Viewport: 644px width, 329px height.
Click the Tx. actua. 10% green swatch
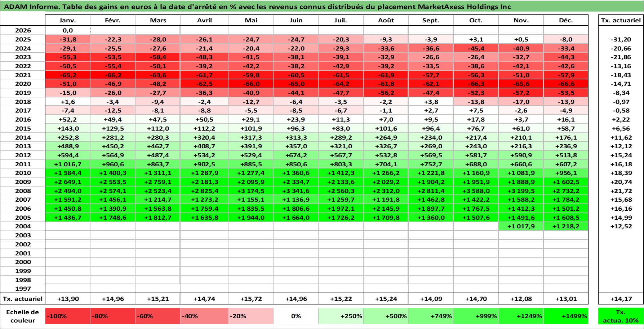[621, 316]
